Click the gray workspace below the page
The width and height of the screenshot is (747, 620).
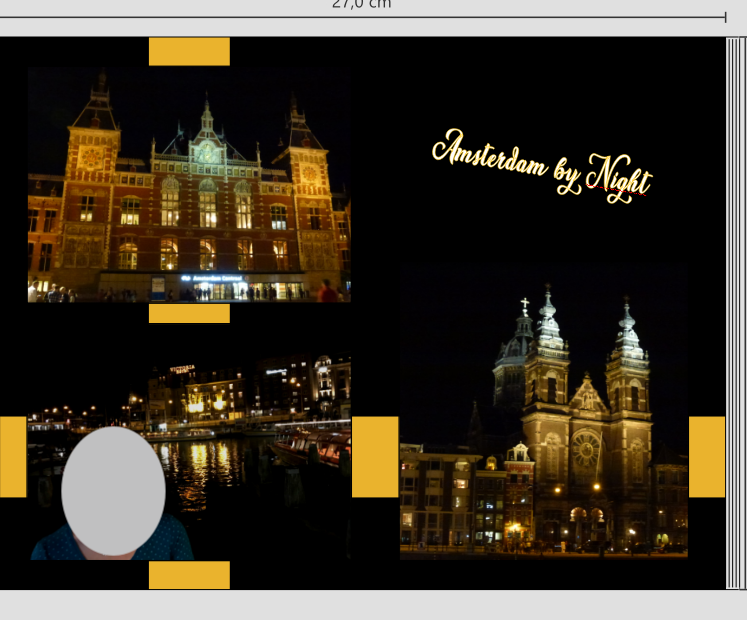374,605
